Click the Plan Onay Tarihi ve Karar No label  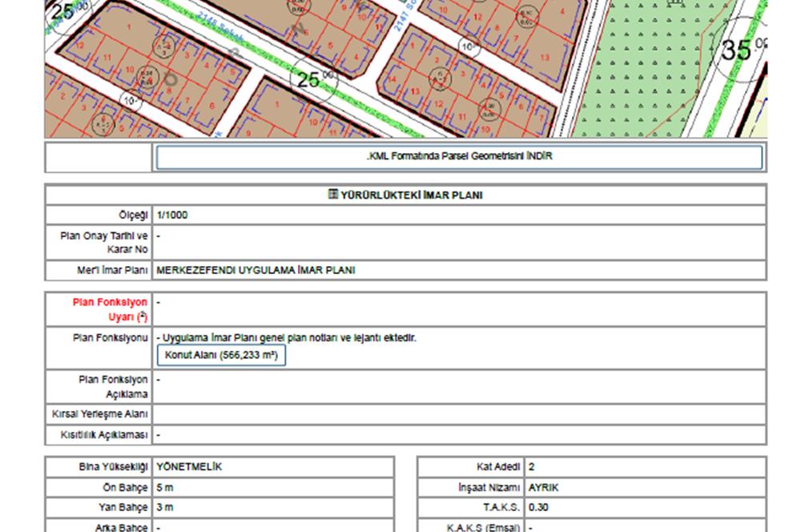click(x=104, y=243)
